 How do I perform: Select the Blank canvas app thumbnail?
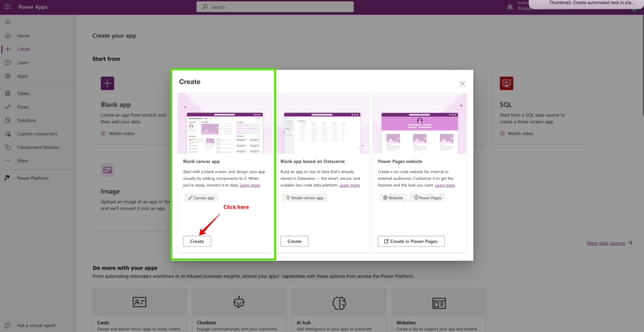click(225, 123)
